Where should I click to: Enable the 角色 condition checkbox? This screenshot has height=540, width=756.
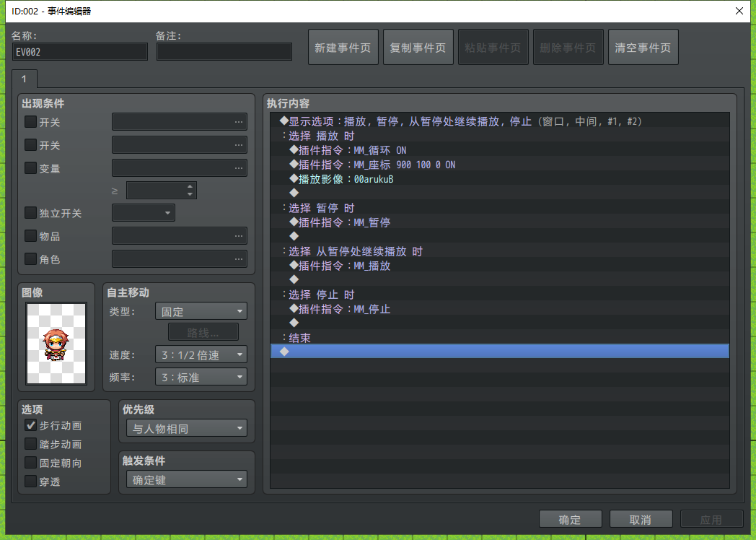(x=30, y=259)
